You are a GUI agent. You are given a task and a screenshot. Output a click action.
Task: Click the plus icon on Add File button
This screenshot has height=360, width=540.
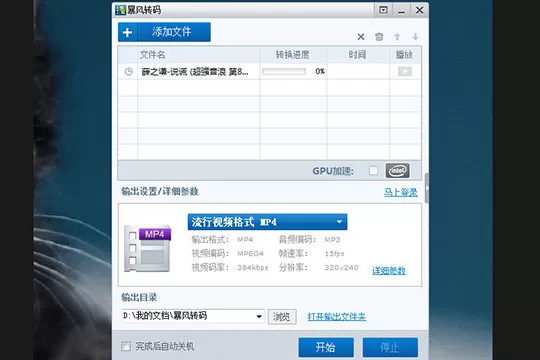[x=127, y=32]
